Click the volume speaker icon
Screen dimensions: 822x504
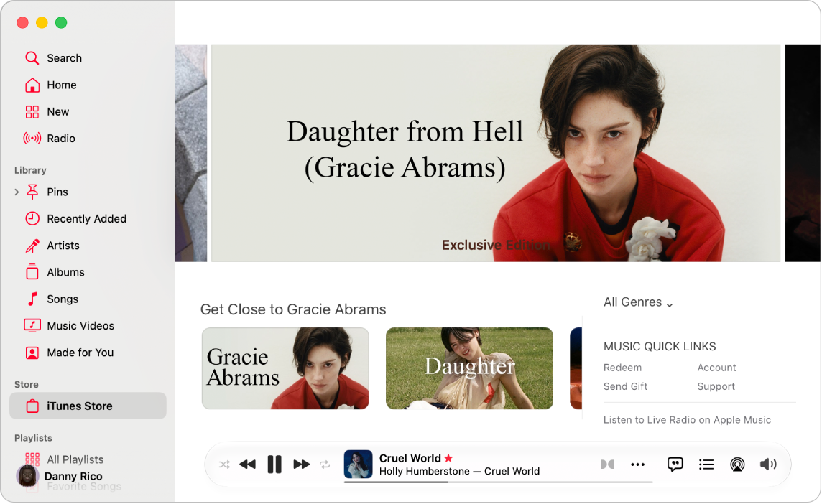[x=768, y=465]
